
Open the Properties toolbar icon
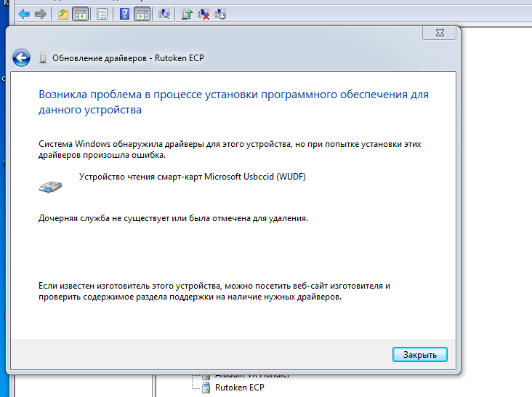pos(102,15)
